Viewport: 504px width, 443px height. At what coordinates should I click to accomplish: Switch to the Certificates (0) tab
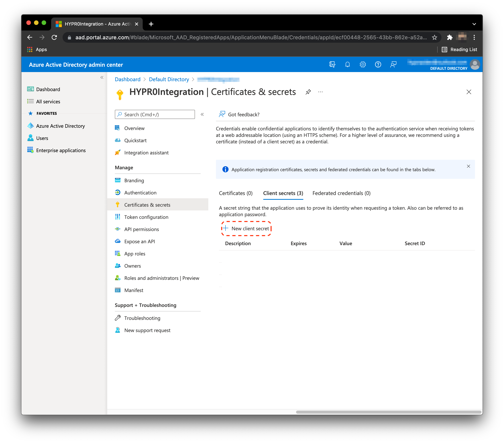(236, 193)
